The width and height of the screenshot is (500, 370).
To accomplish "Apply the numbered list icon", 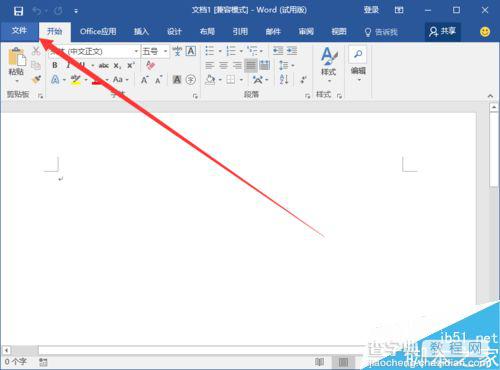I will tap(231, 51).
